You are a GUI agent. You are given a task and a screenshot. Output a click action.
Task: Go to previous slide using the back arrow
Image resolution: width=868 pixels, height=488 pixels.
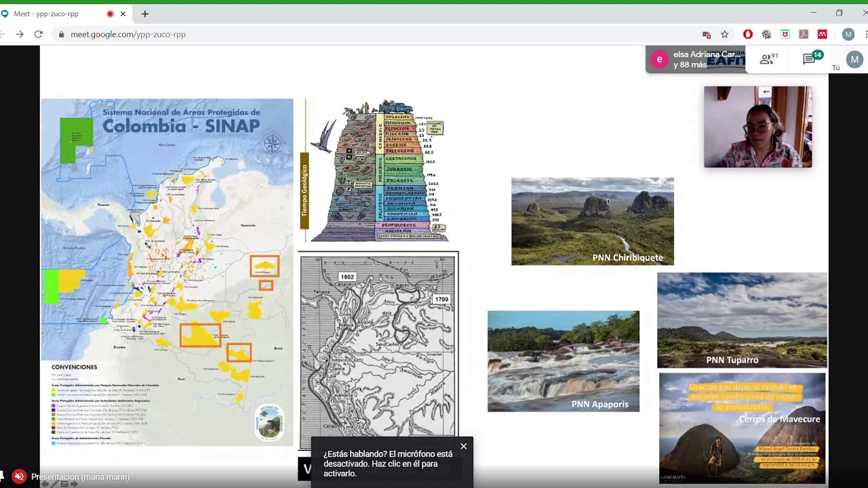coord(45,484)
